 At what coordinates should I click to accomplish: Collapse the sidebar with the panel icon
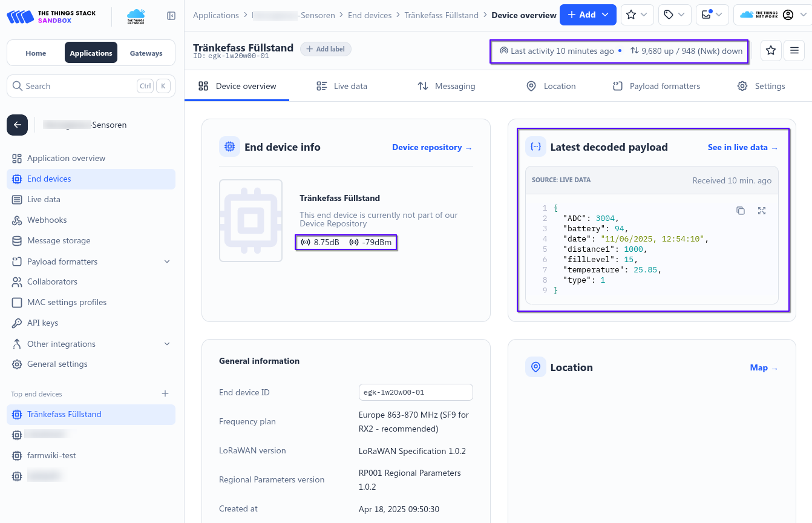coord(171,16)
